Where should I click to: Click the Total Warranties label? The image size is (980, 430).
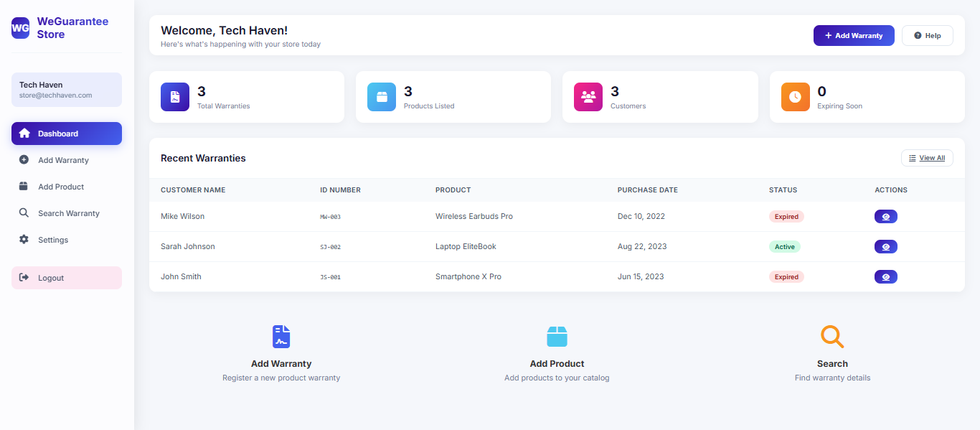[224, 106]
